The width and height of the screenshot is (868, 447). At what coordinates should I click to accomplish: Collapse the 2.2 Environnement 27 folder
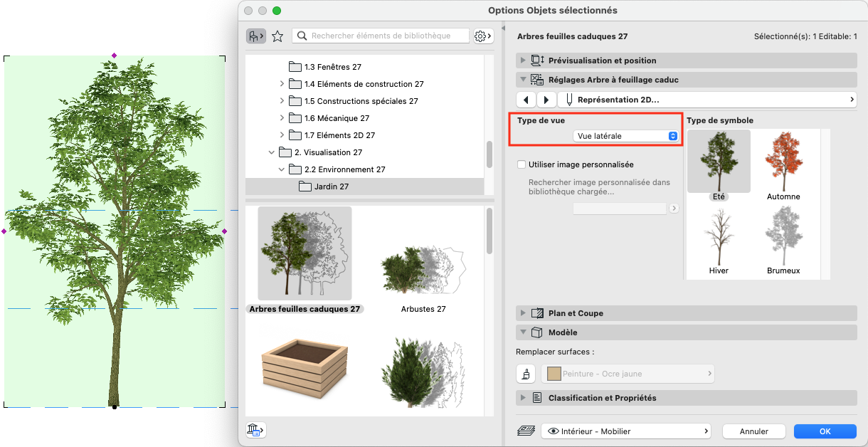coord(282,169)
